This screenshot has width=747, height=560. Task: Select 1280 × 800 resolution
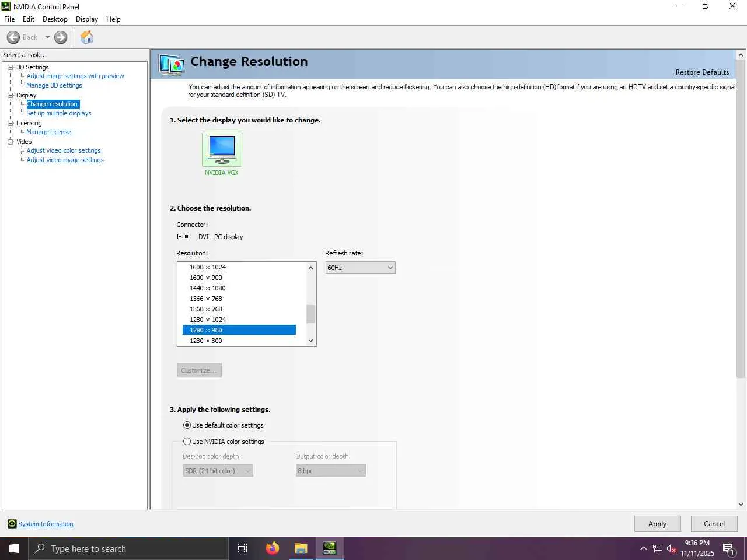click(x=239, y=341)
